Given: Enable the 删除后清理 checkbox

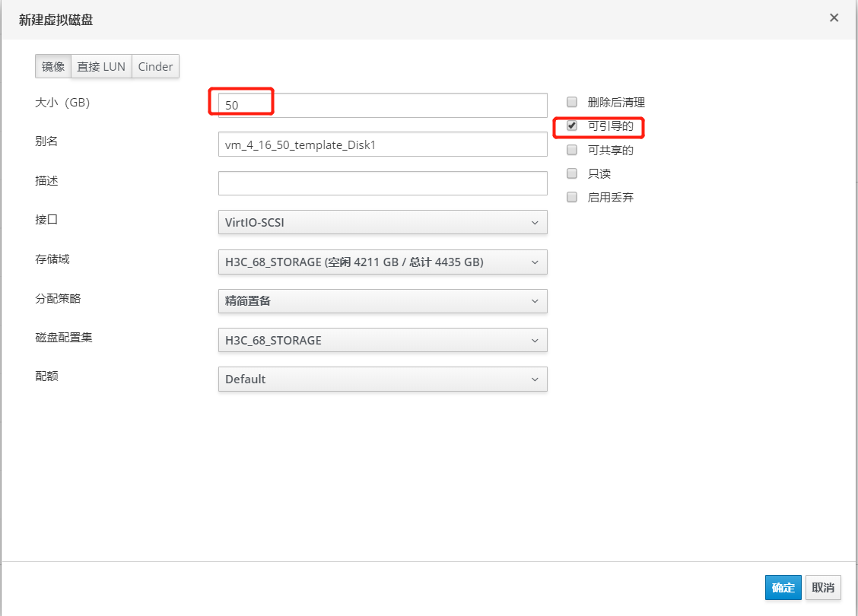Looking at the screenshot, I should pyautogui.click(x=572, y=102).
